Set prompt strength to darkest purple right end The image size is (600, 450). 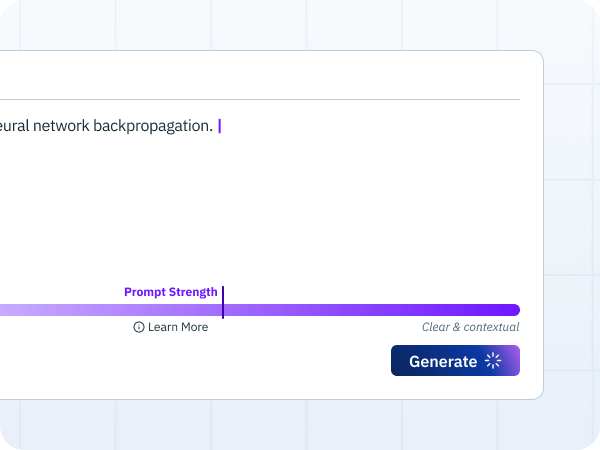click(x=513, y=310)
